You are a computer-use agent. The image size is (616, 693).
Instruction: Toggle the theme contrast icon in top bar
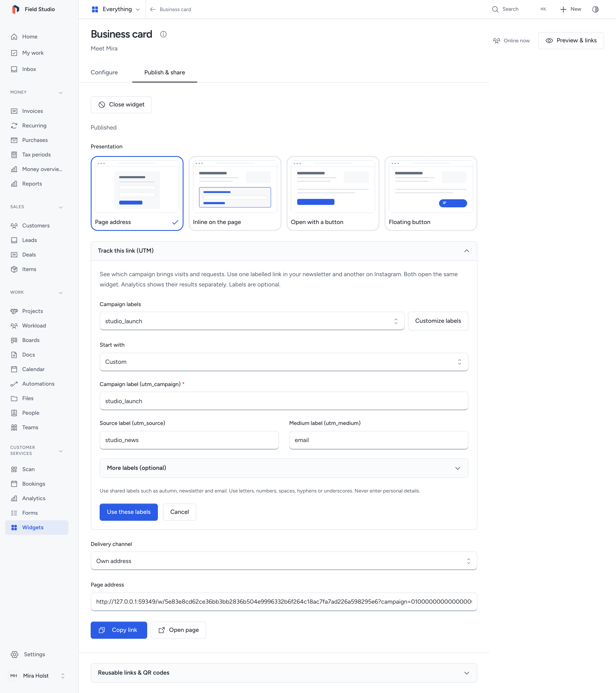click(x=595, y=9)
